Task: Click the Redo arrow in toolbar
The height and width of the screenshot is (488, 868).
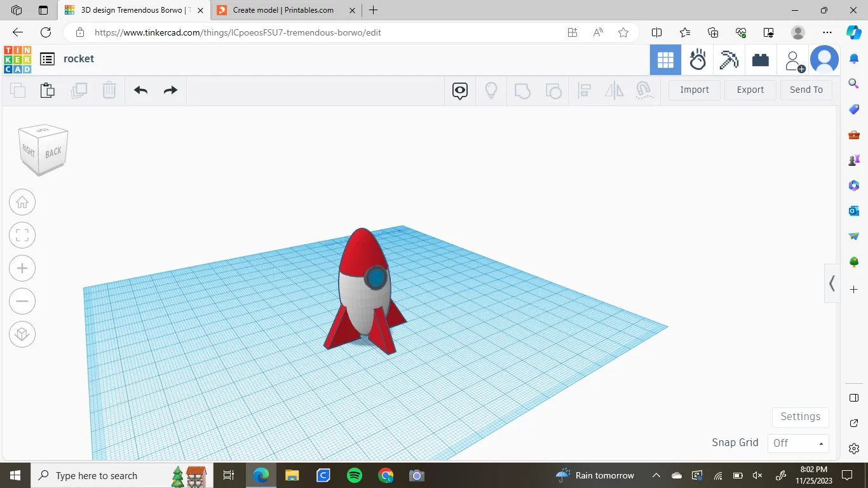Action: [x=170, y=90]
